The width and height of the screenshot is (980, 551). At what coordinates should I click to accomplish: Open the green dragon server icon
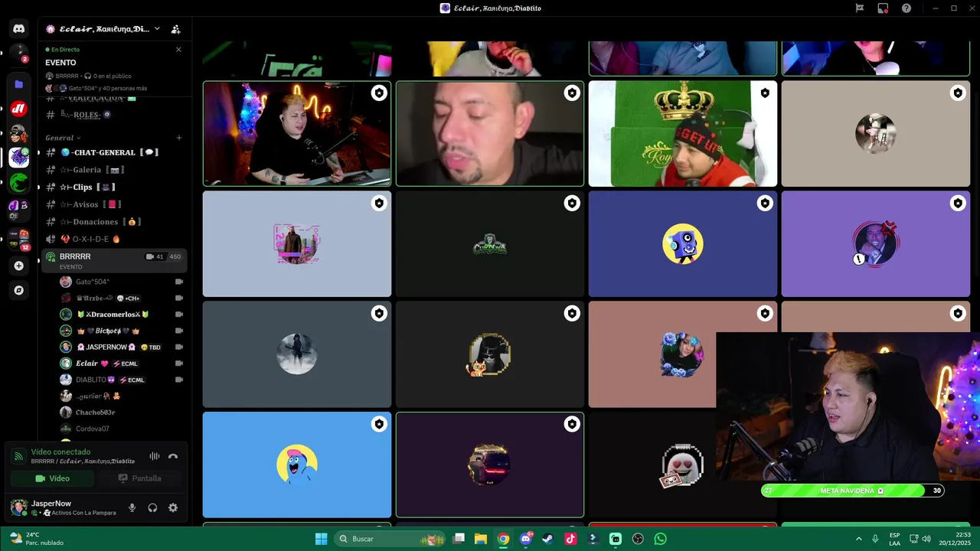pos(19,182)
